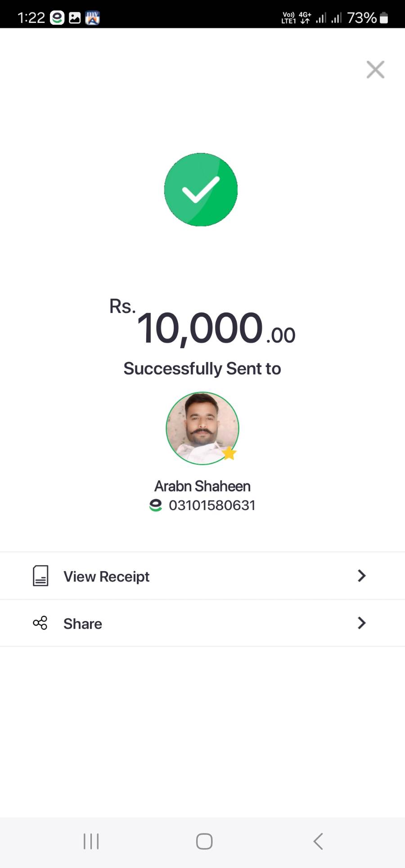The height and width of the screenshot is (868, 405).
Task: Tap the gallery image notification icon in the status bar
Action: [75, 18]
